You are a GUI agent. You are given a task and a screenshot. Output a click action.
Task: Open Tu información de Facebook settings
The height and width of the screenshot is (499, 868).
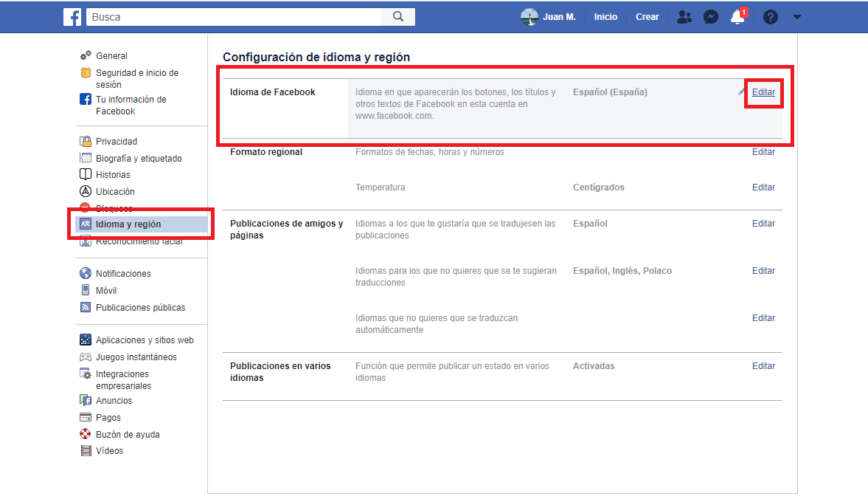pos(131,106)
